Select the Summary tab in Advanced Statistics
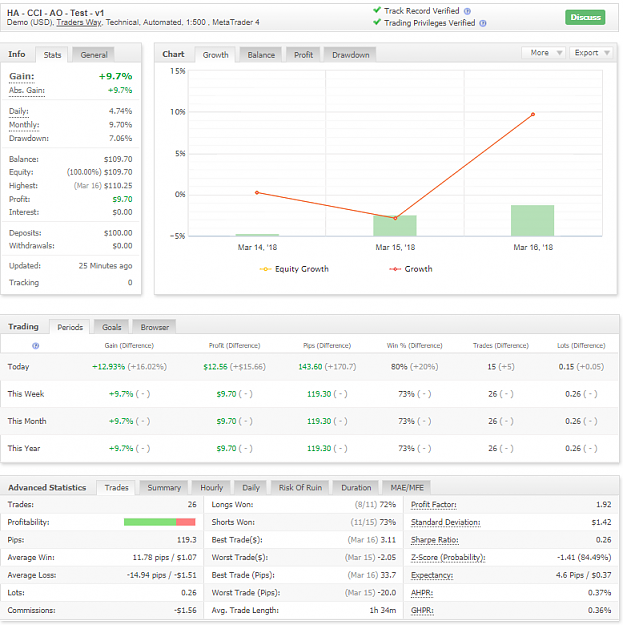The image size is (623, 625). [164, 488]
